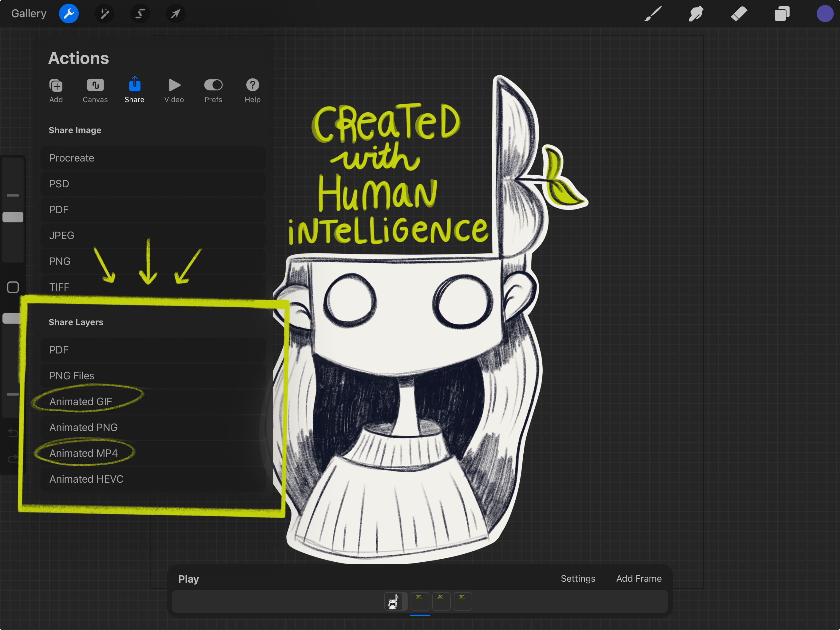Select the first animation frame thumbnail
This screenshot has height=630, width=840.
point(395,601)
